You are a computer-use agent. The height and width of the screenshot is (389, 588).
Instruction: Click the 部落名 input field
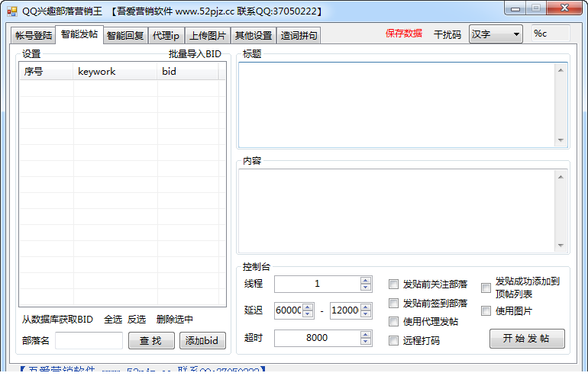pos(89,340)
